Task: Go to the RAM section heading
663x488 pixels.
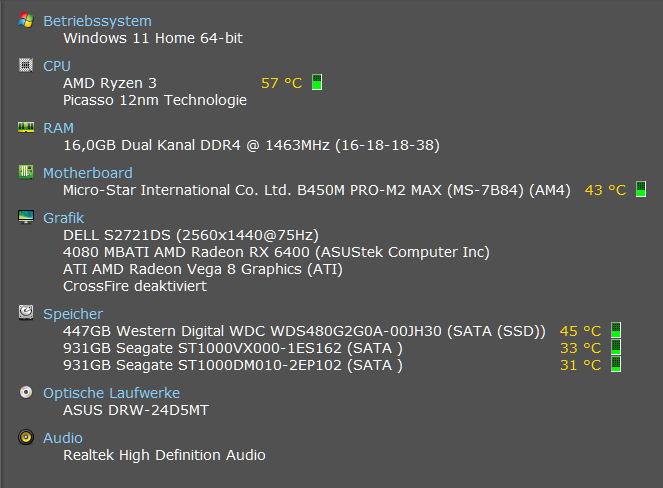Action: [58, 129]
